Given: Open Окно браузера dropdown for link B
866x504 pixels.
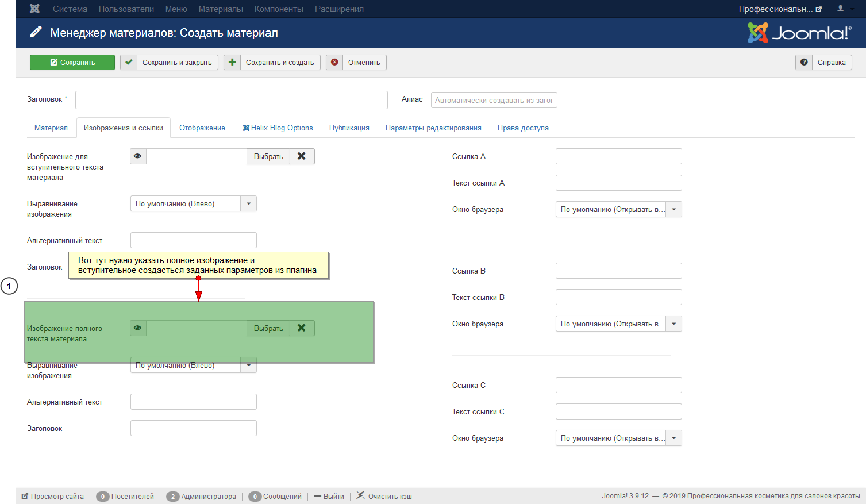Looking at the screenshot, I should coord(619,324).
